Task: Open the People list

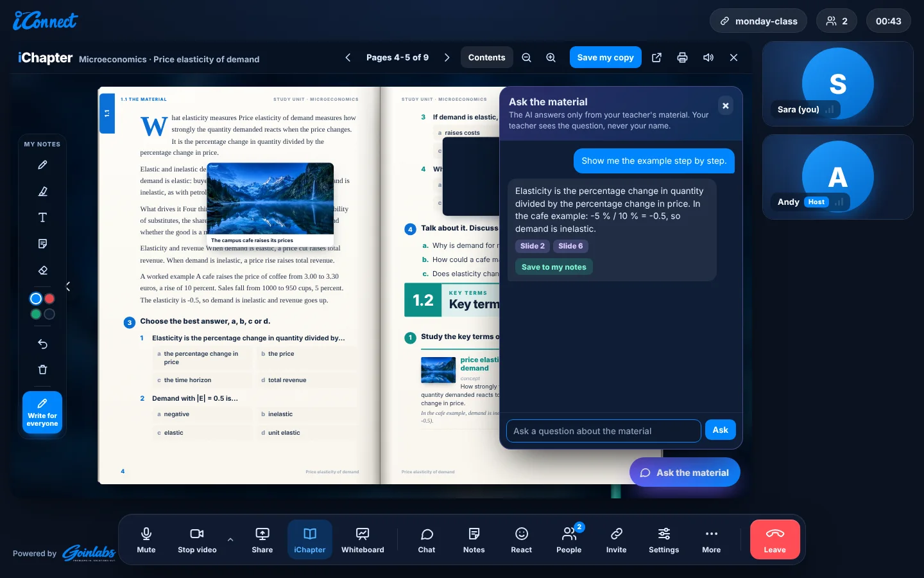Action: pos(569,540)
